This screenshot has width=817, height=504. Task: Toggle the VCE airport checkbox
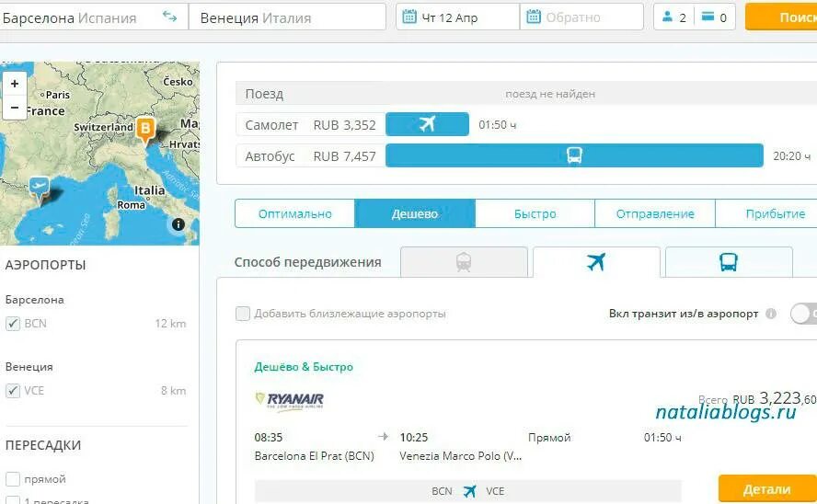point(13,391)
